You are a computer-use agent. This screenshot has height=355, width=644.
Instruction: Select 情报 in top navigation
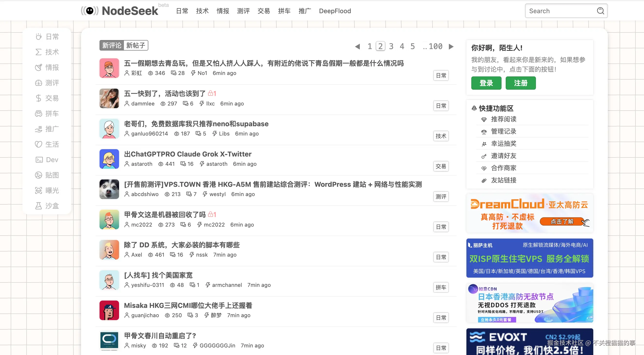pos(223,11)
